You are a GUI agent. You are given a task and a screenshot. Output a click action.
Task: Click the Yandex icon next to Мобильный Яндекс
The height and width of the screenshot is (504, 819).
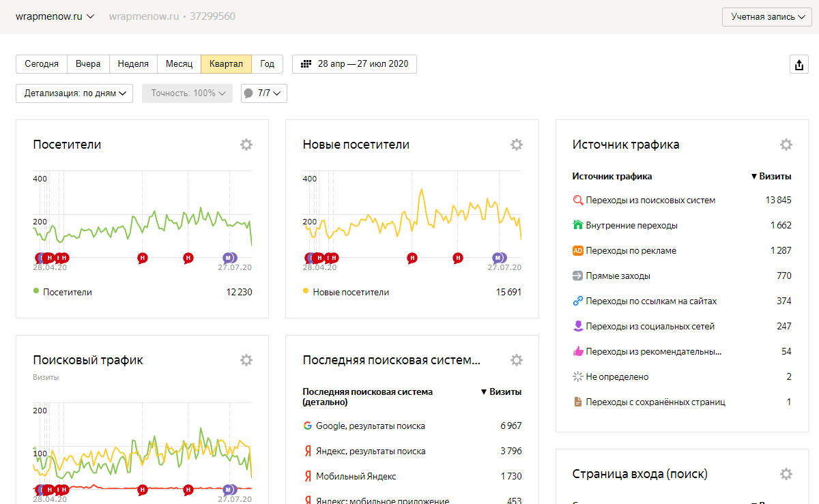[x=308, y=476]
